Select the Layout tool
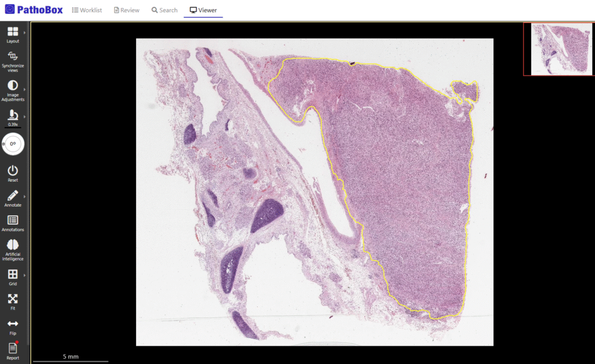Image resolution: width=595 pixels, height=364 pixels. [x=12, y=32]
